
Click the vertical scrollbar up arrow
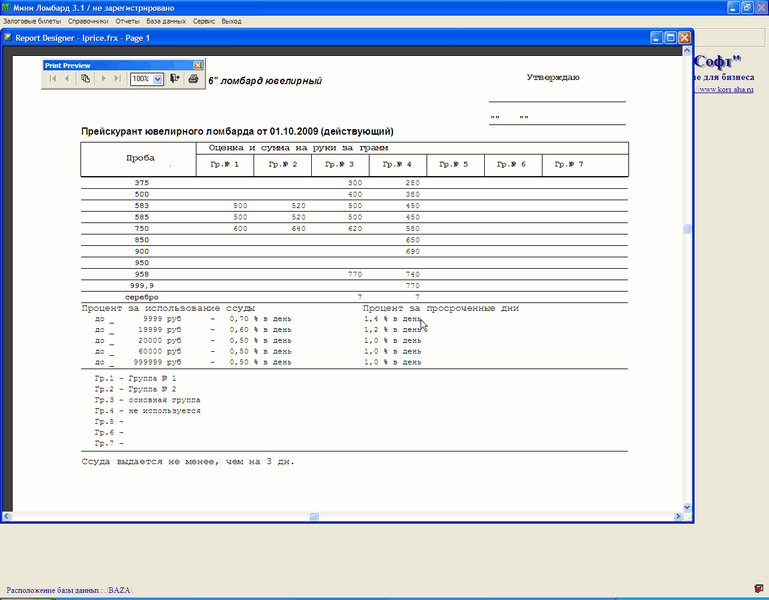click(687, 51)
